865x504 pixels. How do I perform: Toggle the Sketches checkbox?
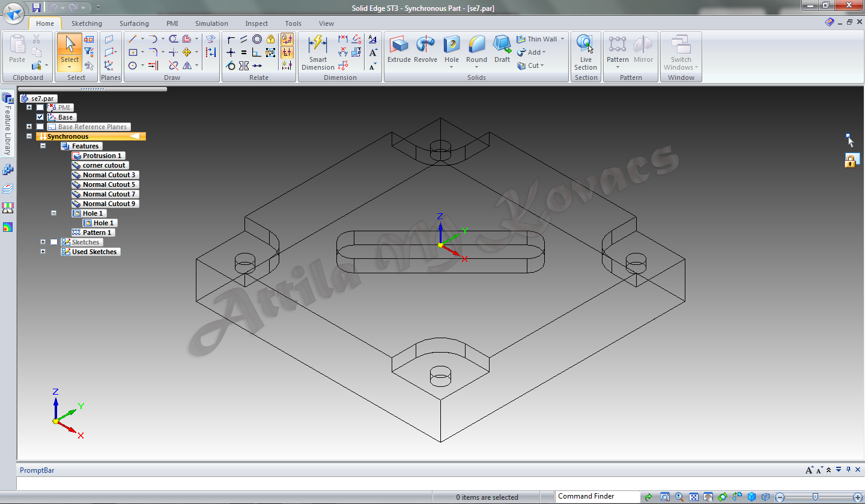coord(54,242)
